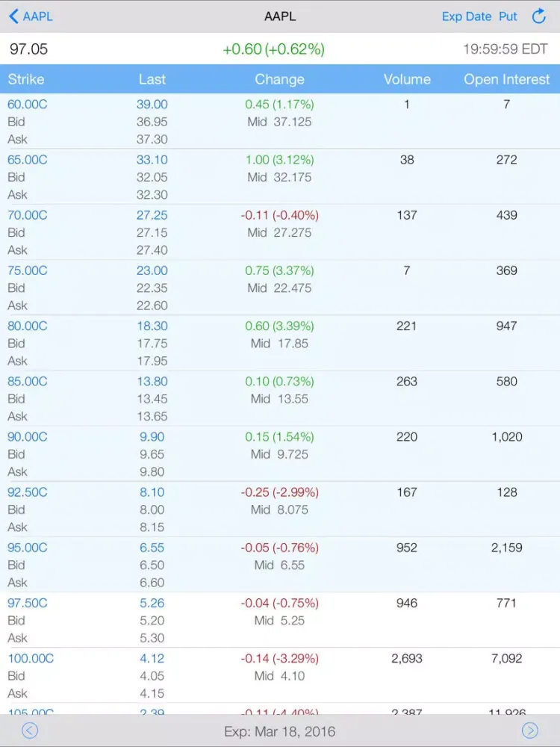560x747 pixels.
Task: Open the 75.00C option contract
Action: (28, 270)
